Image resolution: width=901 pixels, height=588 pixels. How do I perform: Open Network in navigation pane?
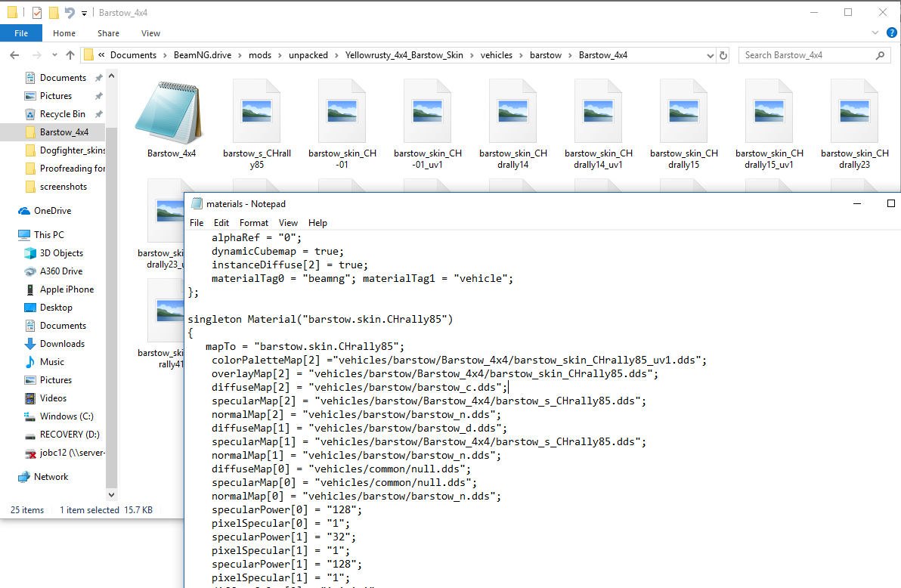(x=51, y=477)
